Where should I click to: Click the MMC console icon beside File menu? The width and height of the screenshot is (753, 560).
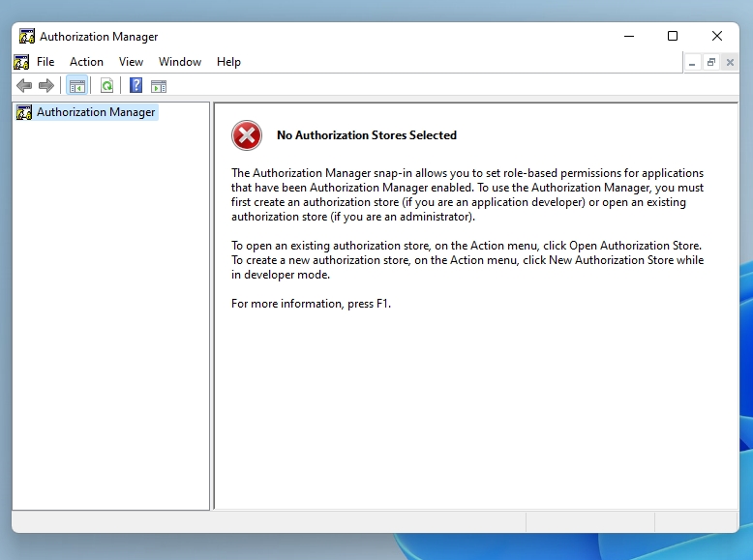pyautogui.click(x=22, y=62)
